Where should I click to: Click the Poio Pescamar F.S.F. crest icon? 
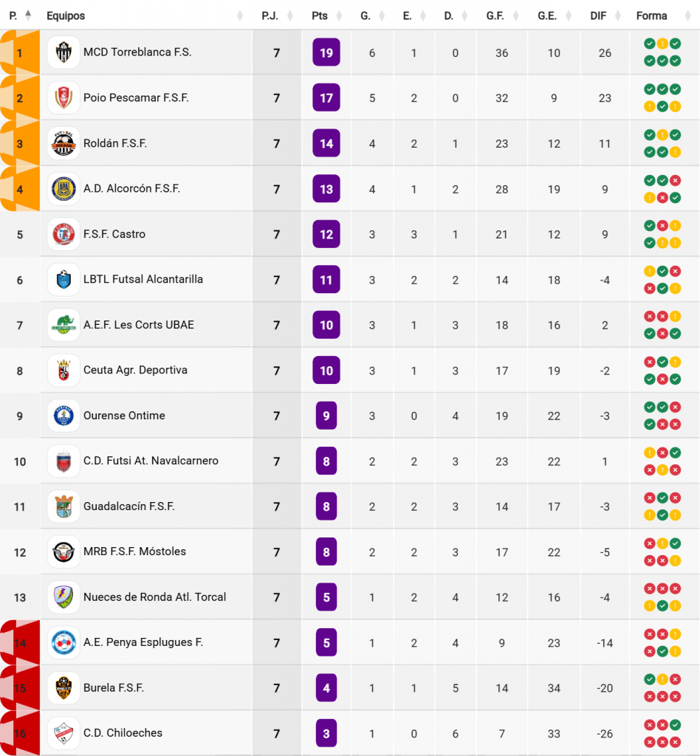pos(64,98)
